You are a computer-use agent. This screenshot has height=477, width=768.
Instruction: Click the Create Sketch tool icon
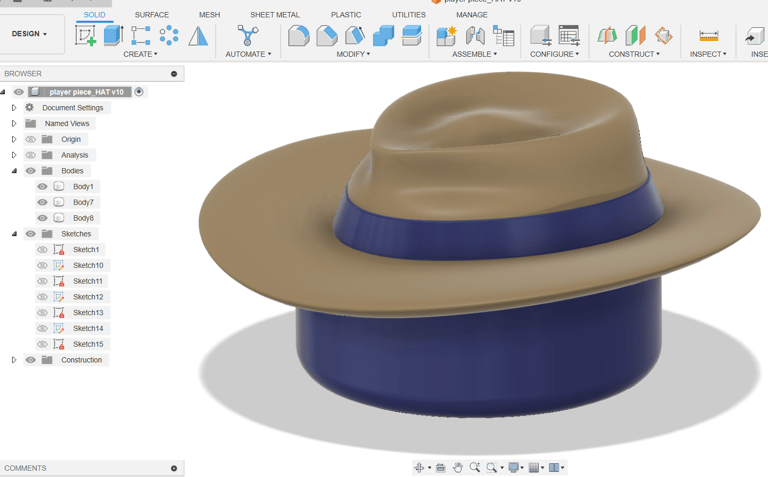click(86, 36)
